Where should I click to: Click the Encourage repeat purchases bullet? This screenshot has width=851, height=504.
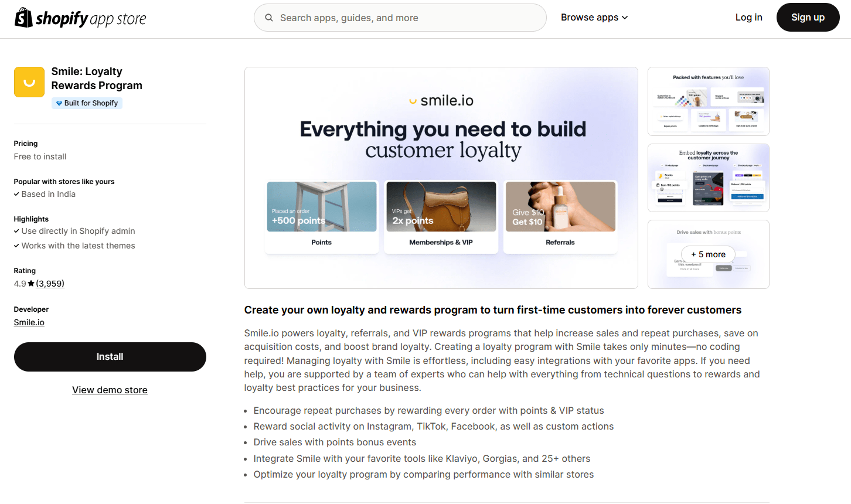(x=429, y=411)
